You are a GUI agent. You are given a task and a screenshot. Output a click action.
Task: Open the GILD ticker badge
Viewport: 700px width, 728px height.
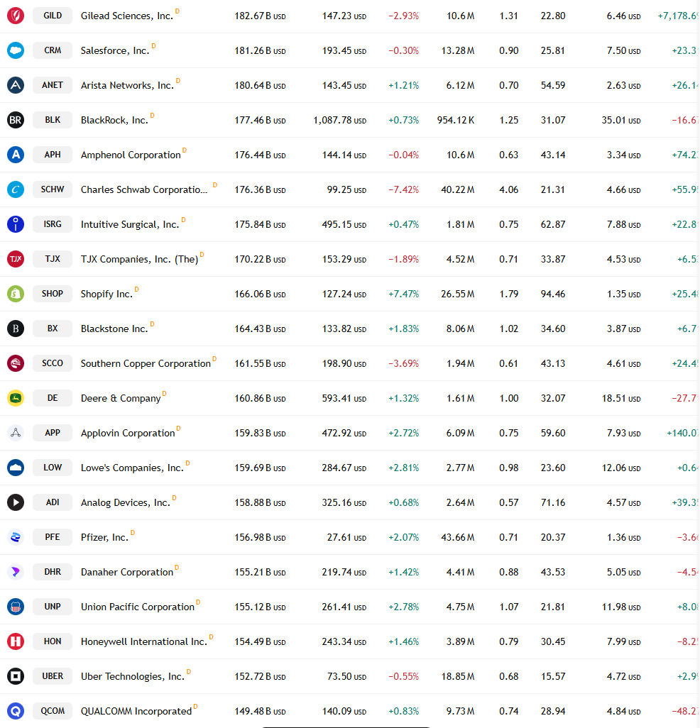pyautogui.click(x=53, y=16)
